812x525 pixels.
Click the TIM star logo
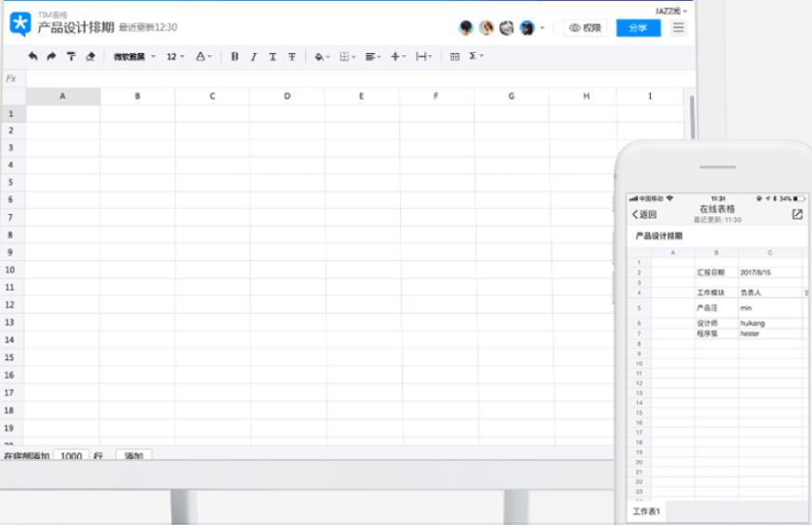coord(20,24)
